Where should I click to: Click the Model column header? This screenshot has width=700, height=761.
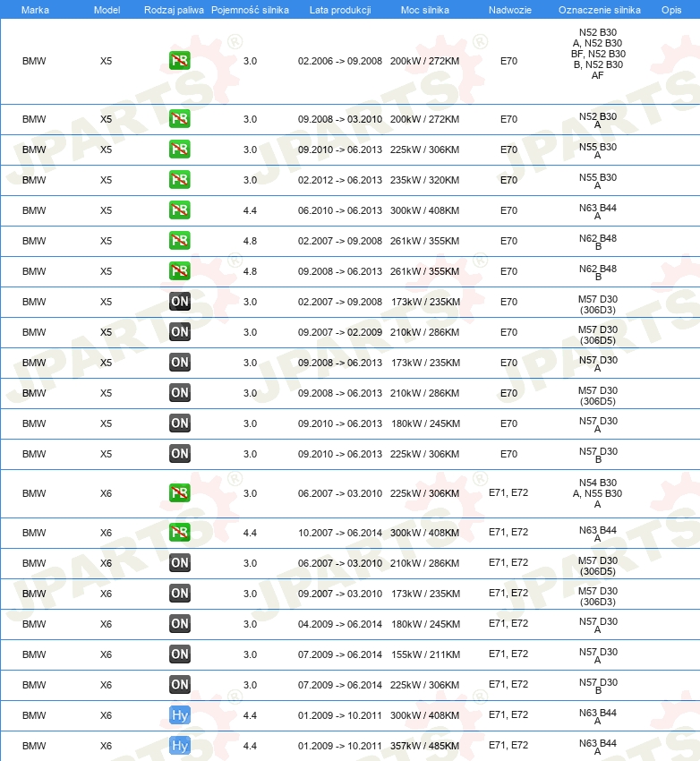click(x=107, y=10)
